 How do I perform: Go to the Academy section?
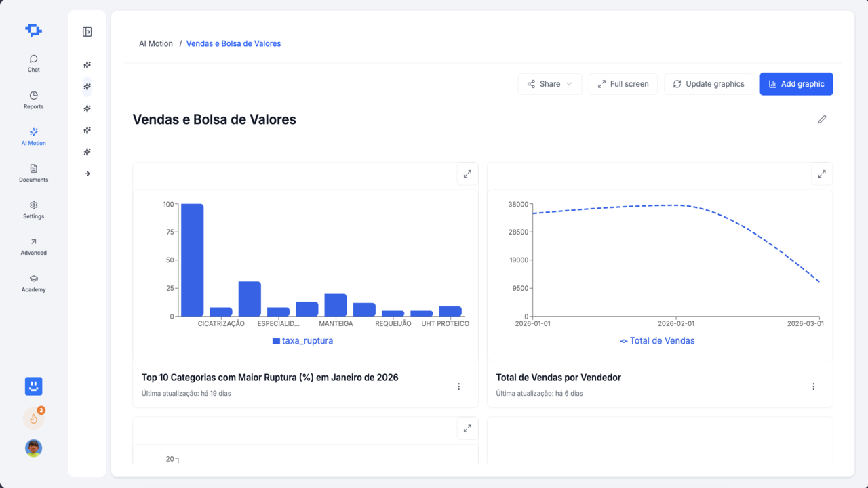coord(33,283)
